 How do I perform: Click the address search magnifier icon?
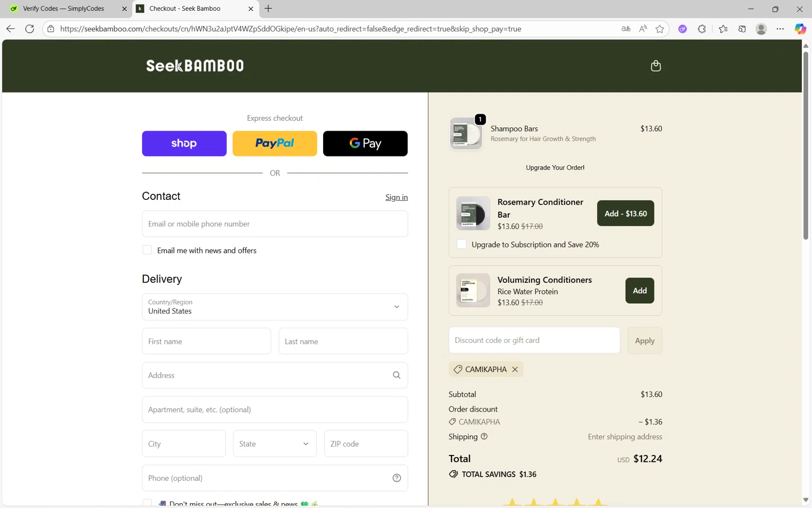396,375
